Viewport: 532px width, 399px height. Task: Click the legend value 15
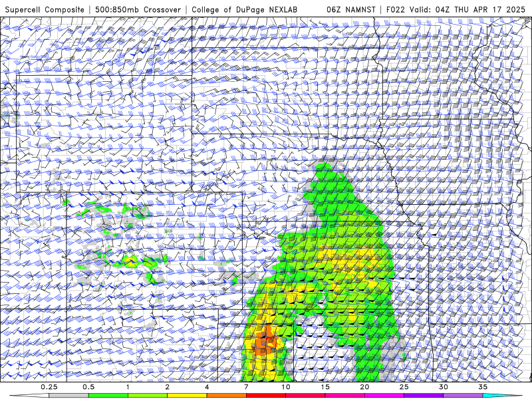(325, 387)
